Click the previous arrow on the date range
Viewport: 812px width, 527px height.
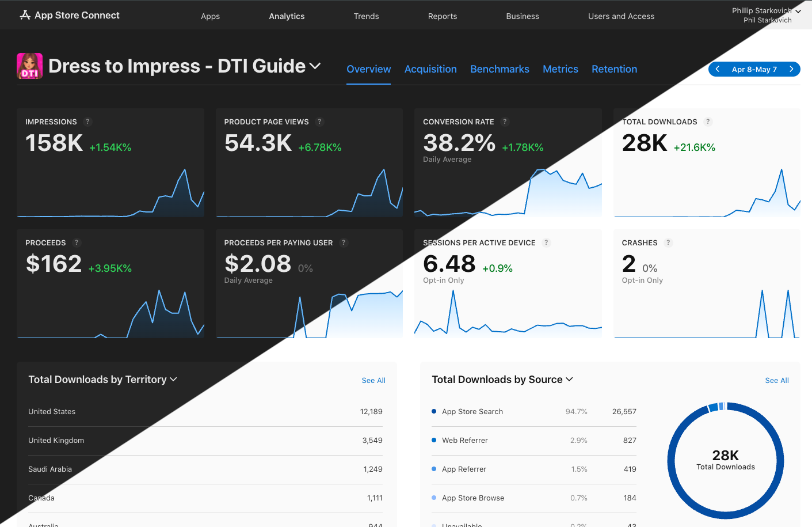(717, 69)
